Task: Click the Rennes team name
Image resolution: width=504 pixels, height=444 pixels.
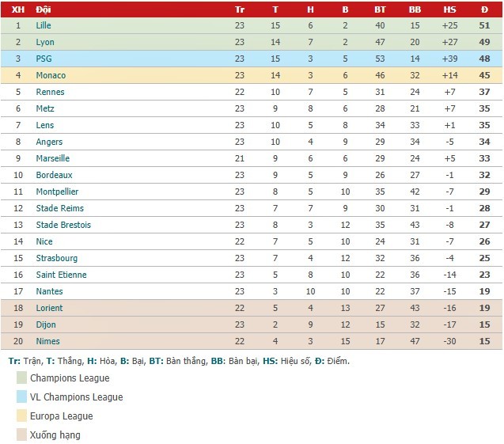Action: coord(50,92)
